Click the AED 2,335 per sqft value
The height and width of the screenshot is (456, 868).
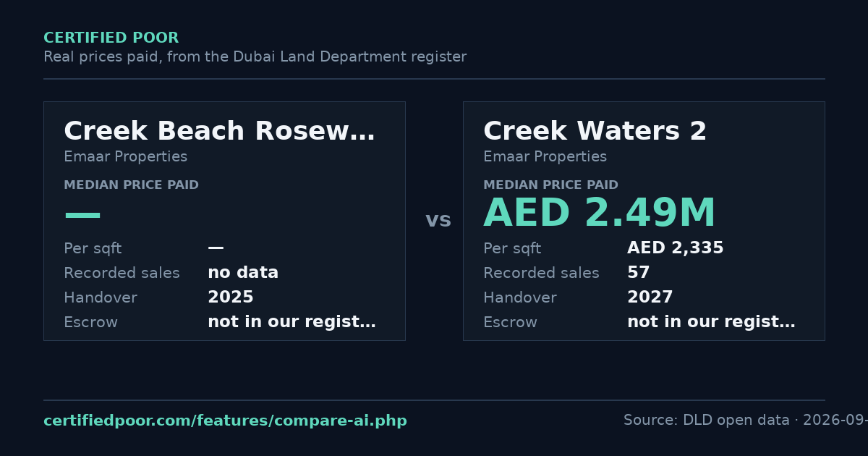(x=675, y=248)
